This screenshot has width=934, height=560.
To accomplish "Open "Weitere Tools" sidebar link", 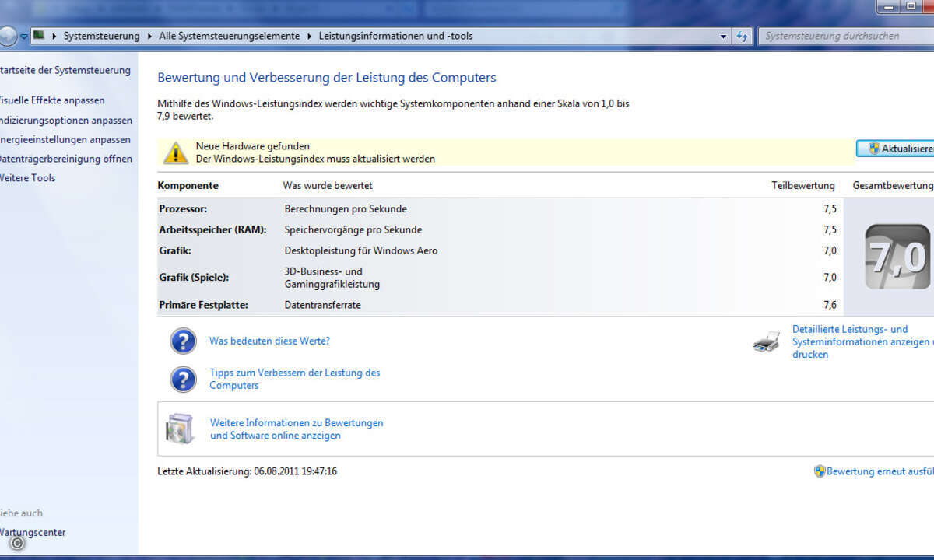I will click(27, 178).
